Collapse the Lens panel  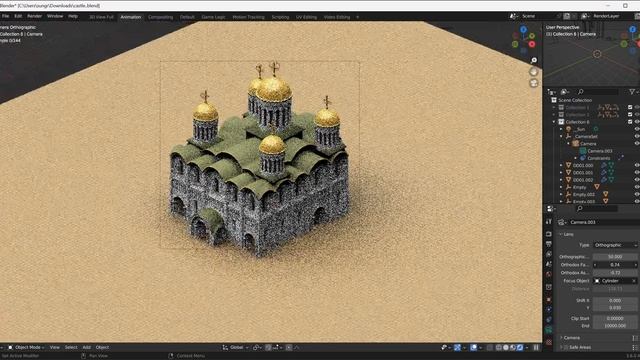pos(567,234)
